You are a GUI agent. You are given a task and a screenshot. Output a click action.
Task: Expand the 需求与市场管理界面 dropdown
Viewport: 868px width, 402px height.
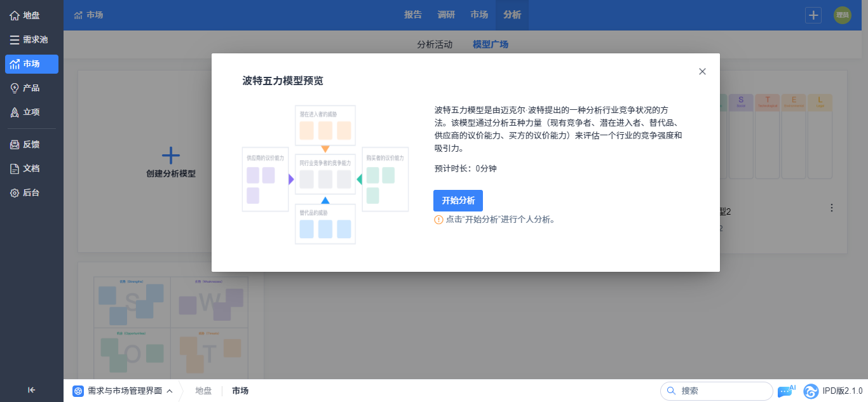coord(123,391)
